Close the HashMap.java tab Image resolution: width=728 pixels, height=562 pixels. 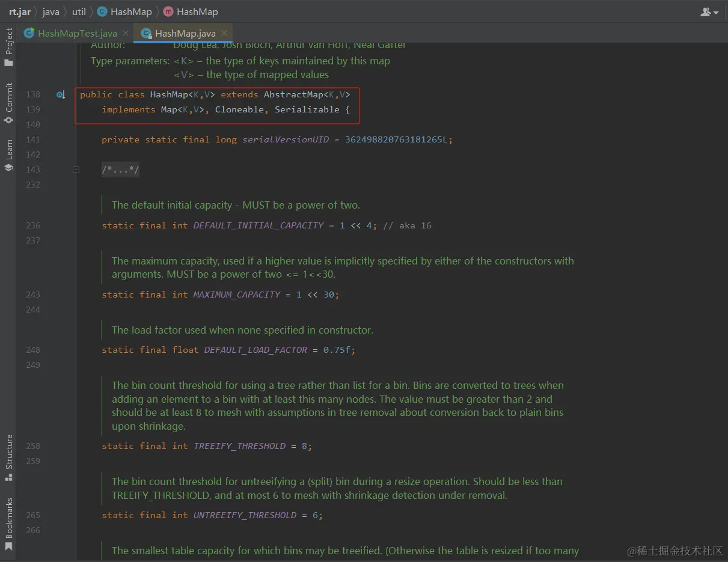pyautogui.click(x=224, y=34)
